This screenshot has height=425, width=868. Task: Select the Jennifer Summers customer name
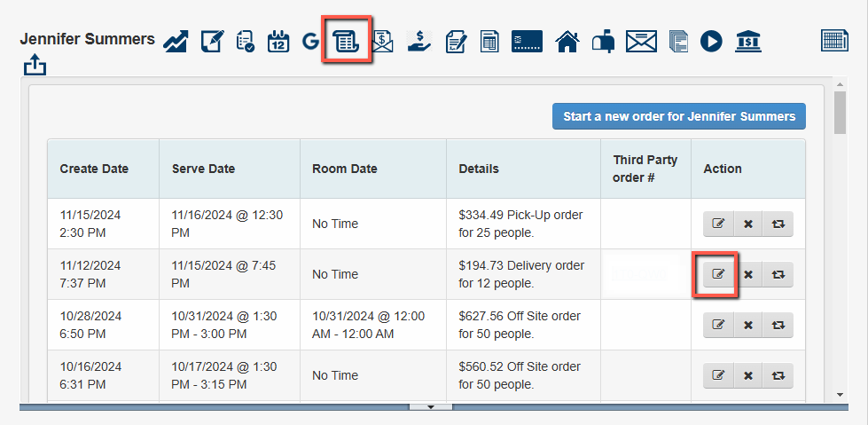pos(88,39)
